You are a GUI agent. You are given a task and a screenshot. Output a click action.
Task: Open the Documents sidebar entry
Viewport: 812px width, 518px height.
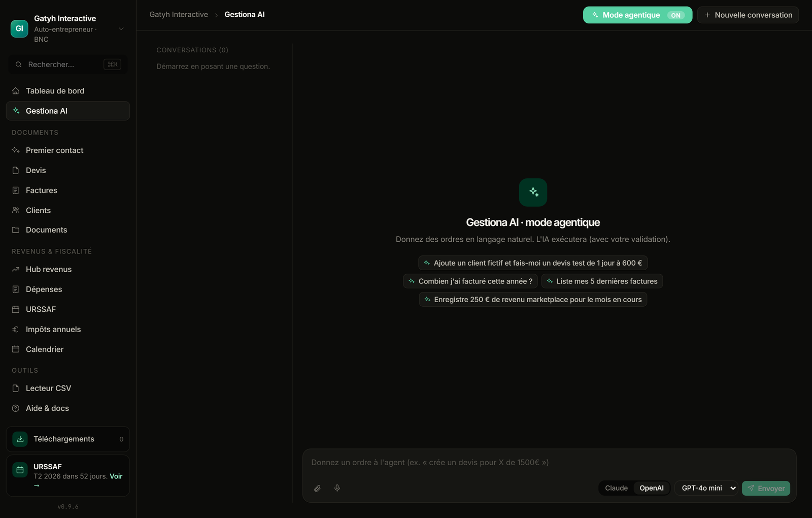pyautogui.click(x=67, y=230)
